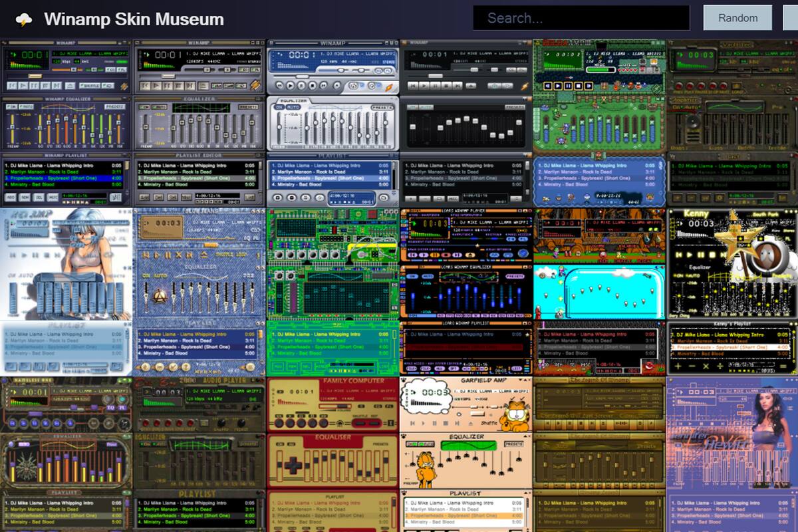Open the Loars Winamp Player skin

[x=465, y=292]
